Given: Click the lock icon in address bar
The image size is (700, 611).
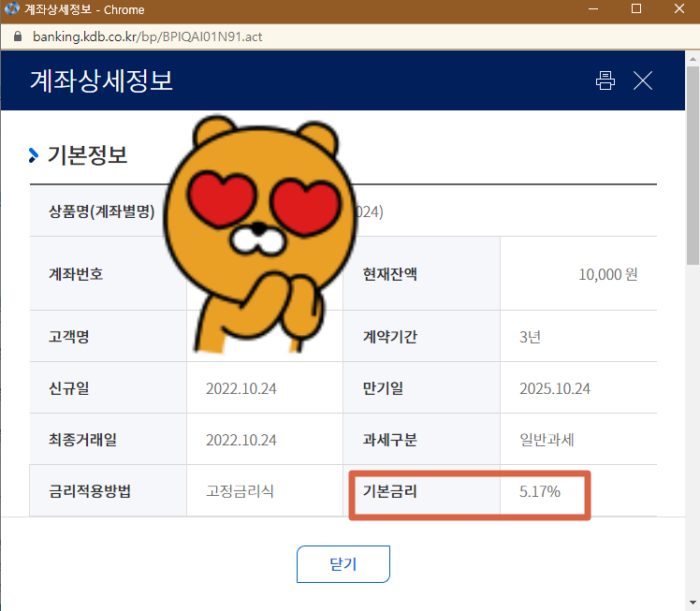Looking at the screenshot, I should [18, 36].
